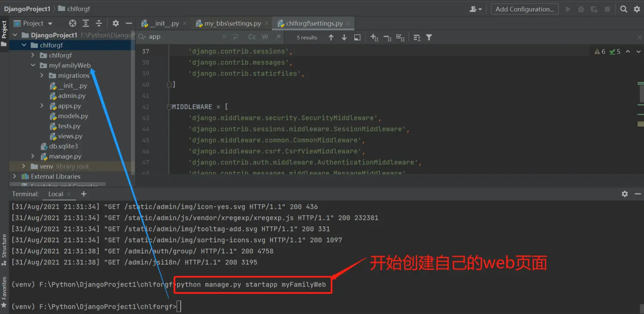The image size is (644, 314).
Task: Toggle Regex option in find bar
Action: pos(278,37)
